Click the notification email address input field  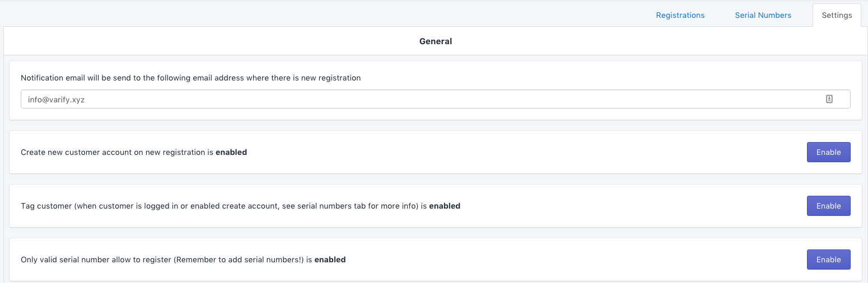(420, 99)
